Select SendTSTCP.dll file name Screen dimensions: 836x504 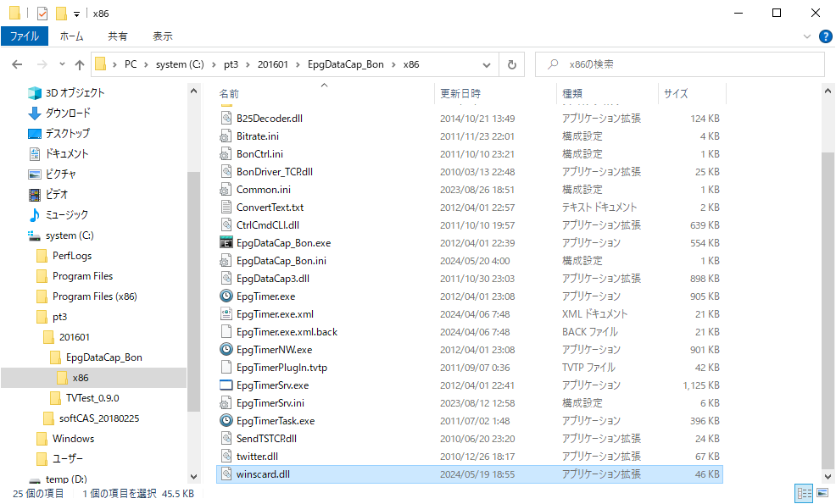[266, 439]
